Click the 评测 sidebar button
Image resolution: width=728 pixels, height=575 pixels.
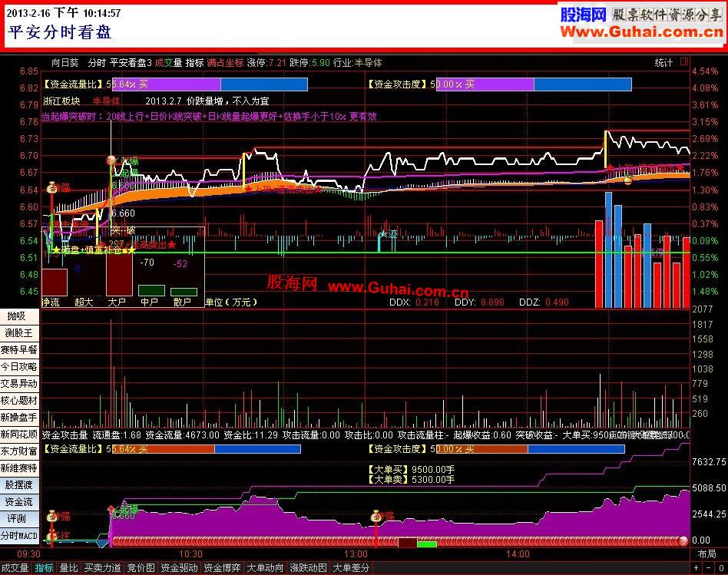tap(19, 519)
